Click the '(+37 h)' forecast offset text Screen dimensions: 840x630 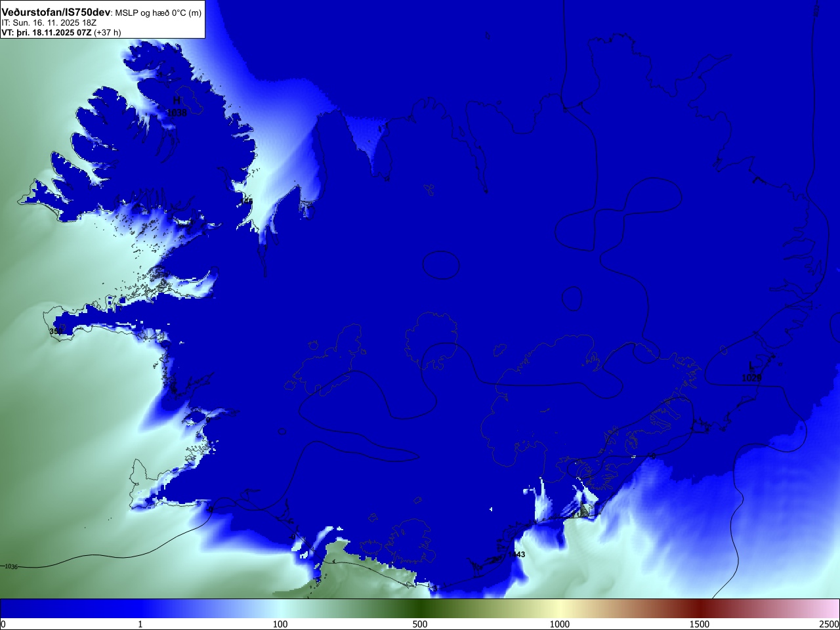[108, 32]
